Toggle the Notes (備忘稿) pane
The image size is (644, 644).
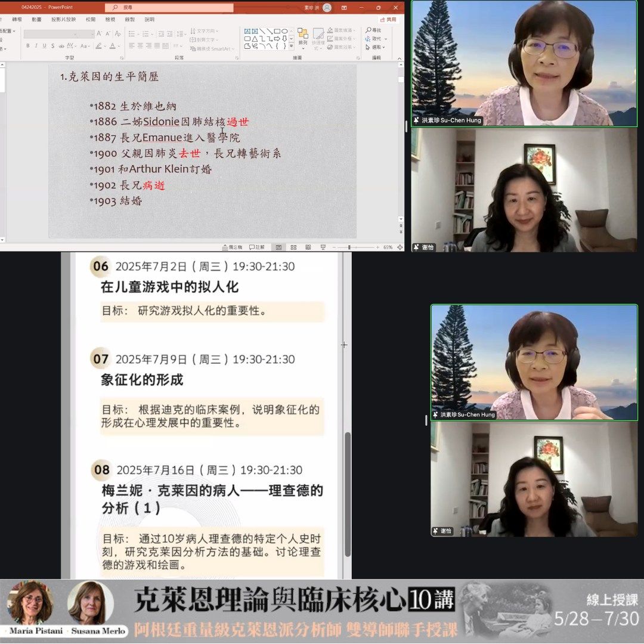[x=232, y=247]
